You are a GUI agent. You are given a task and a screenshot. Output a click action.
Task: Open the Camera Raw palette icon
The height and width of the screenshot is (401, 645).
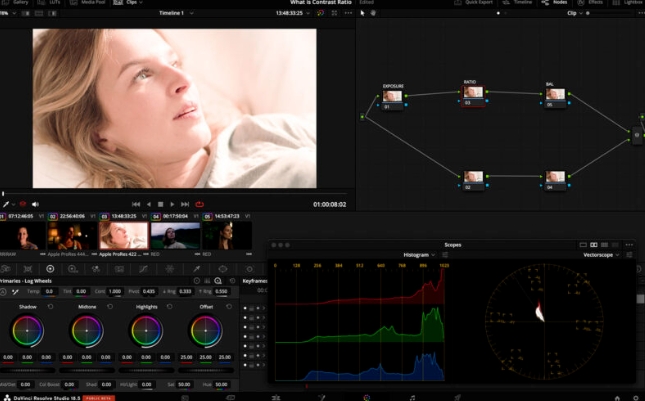pyautogui.click(x=4, y=269)
